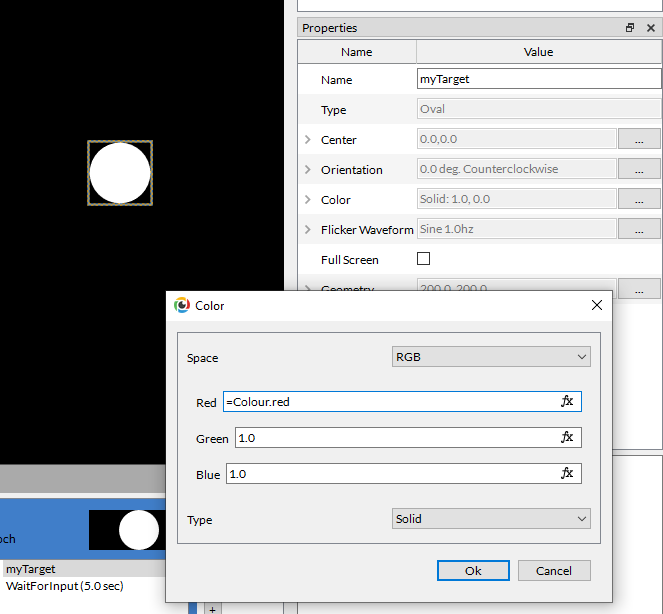This screenshot has height=614, width=663.
Task: Open Flicker Waveform ellipsis editor button
Action: tap(639, 229)
